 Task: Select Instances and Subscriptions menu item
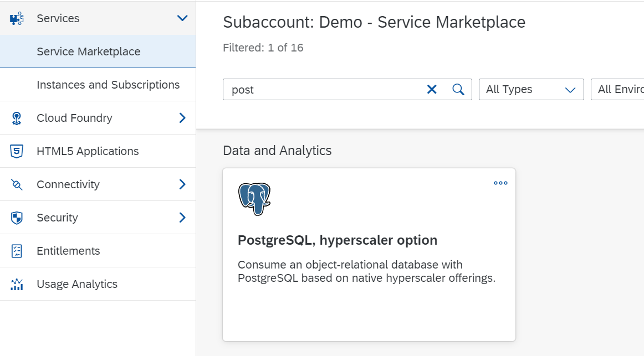108,85
